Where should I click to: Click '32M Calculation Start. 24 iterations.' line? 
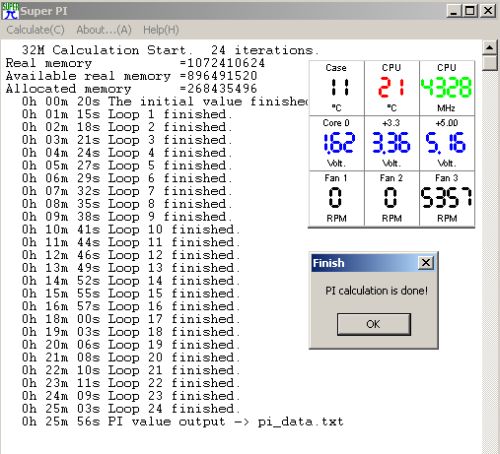[170, 50]
